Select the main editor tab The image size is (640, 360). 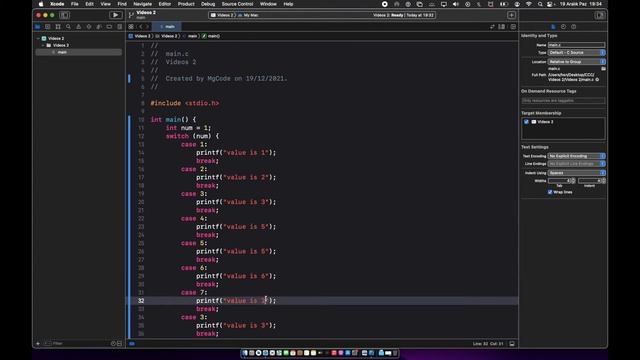pyautogui.click(x=167, y=27)
